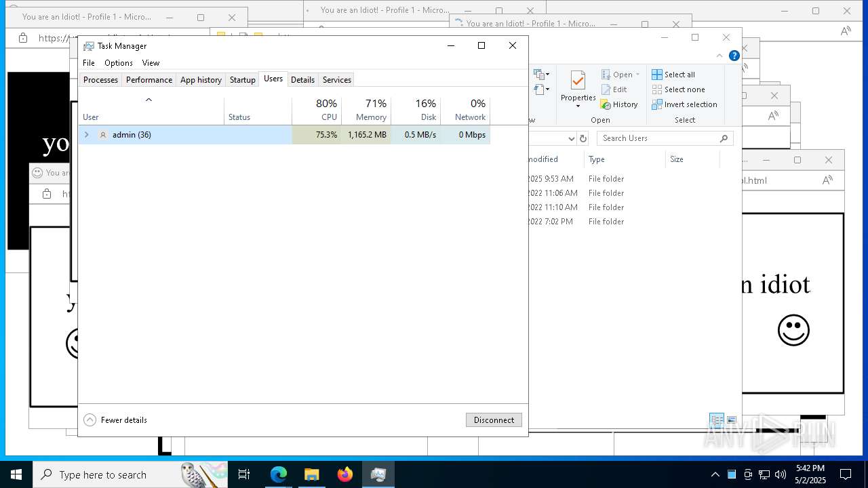
Task: Expand the Explorer address history dropdown
Action: tap(572, 138)
